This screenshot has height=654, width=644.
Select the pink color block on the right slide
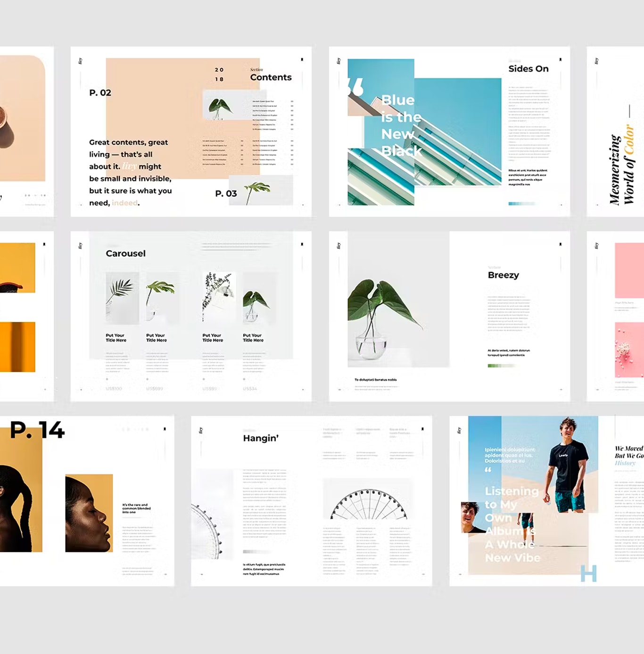pyautogui.click(x=629, y=270)
